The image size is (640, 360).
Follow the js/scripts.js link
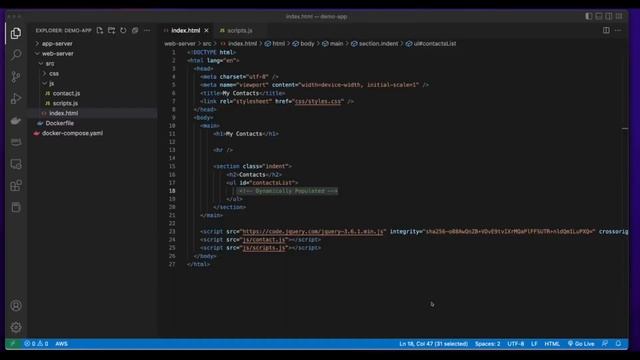tap(264, 248)
